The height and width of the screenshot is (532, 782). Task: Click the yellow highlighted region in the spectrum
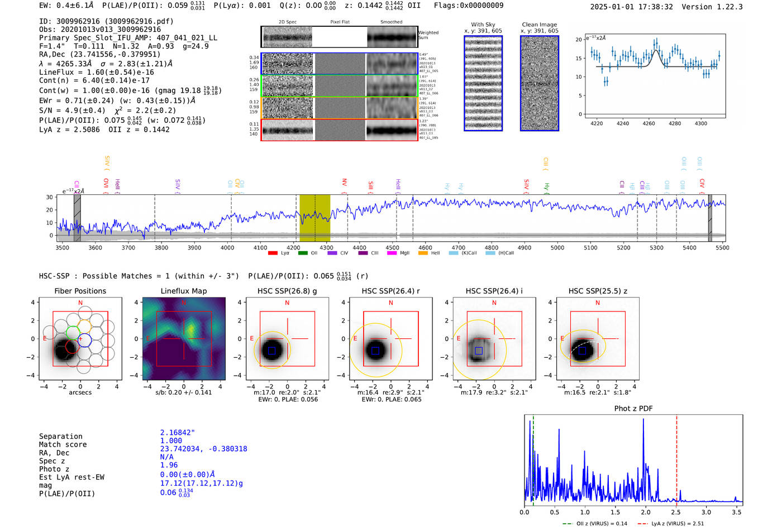[314, 218]
